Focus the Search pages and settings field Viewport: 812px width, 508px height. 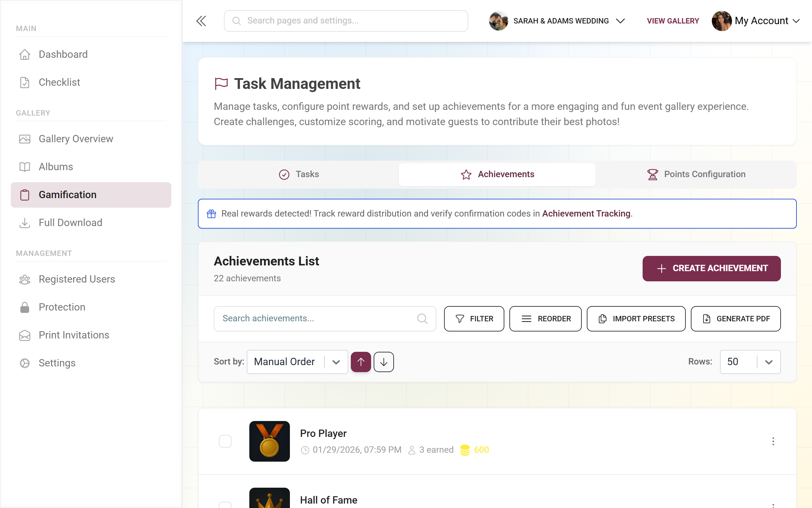coord(346,21)
